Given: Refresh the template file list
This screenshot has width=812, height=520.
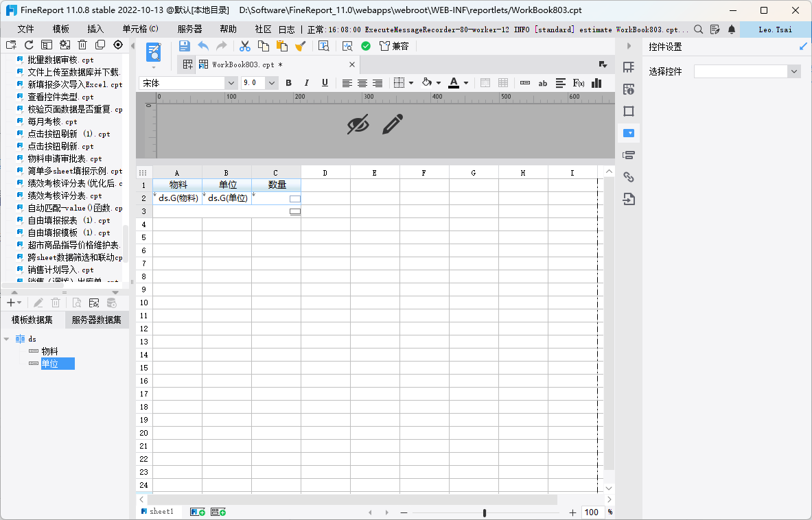Looking at the screenshot, I should (29, 45).
